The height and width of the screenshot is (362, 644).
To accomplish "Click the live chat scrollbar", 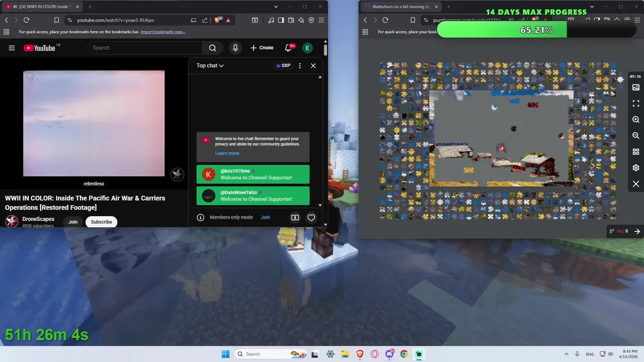I will 320,141.
